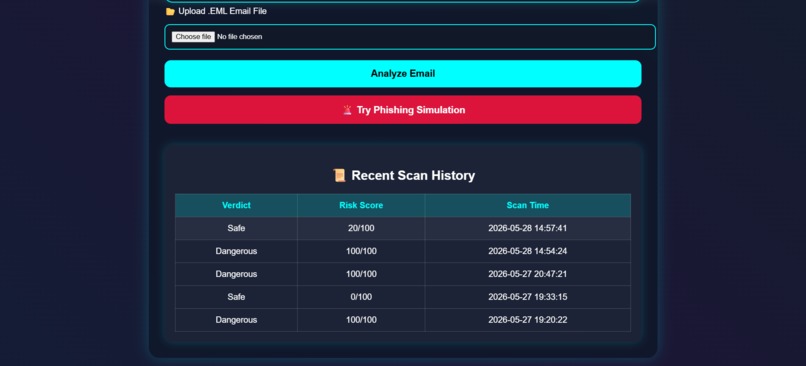This screenshot has height=366, width=806.
Task: Click the 20/100 risk score cell
Action: click(x=361, y=228)
